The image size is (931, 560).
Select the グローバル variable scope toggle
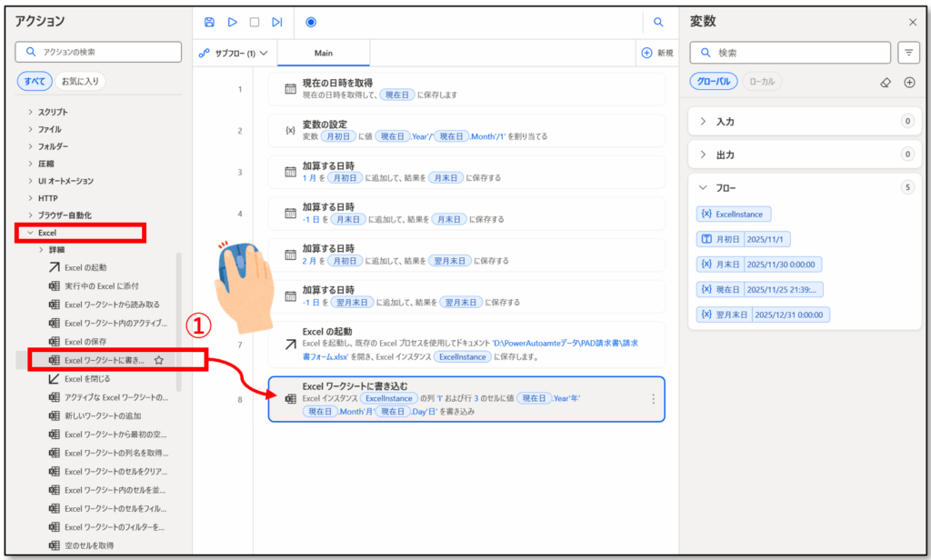[x=712, y=82]
